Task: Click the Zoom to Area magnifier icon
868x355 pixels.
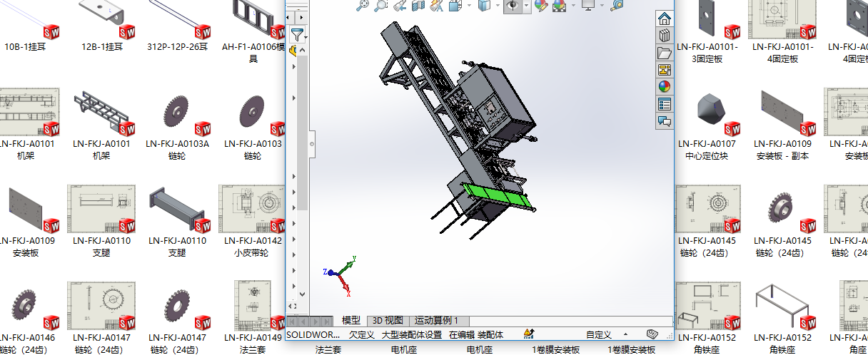Action: [x=381, y=6]
